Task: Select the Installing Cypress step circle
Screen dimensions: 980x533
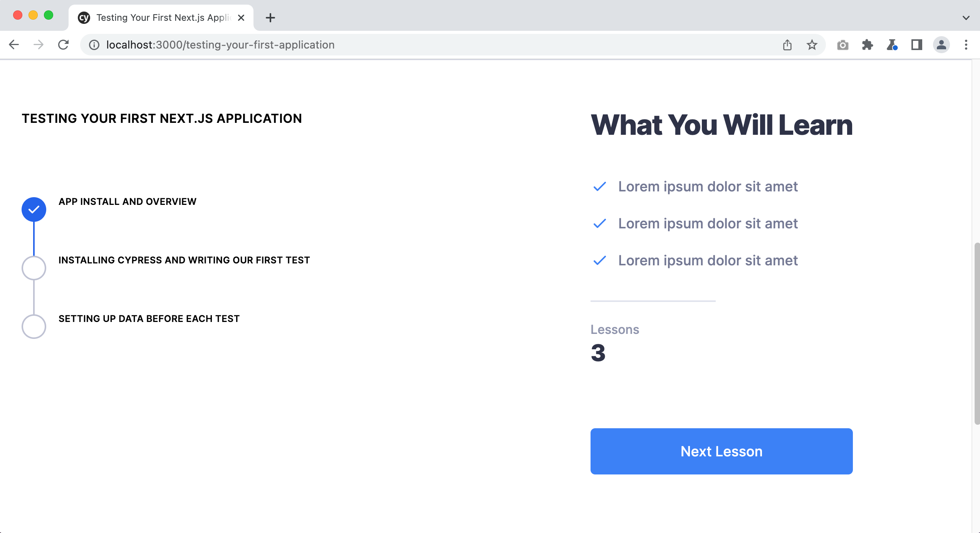Action: 34,268
